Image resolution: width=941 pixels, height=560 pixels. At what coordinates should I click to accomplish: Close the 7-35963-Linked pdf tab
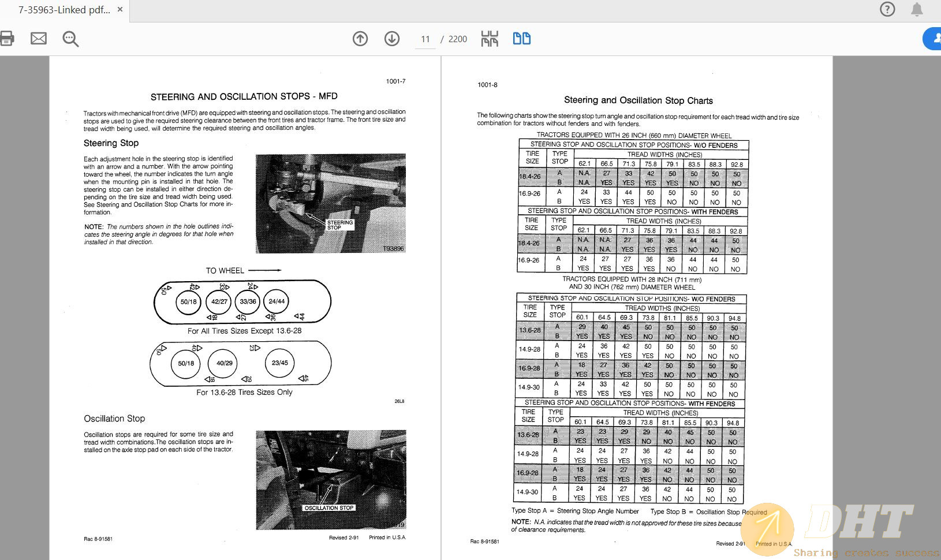(120, 10)
